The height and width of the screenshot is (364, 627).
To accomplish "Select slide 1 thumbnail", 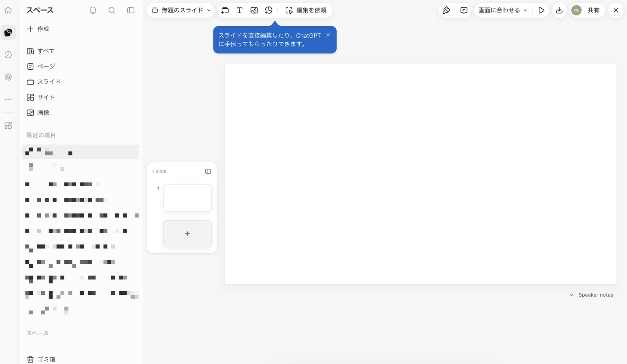I will [x=187, y=198].
